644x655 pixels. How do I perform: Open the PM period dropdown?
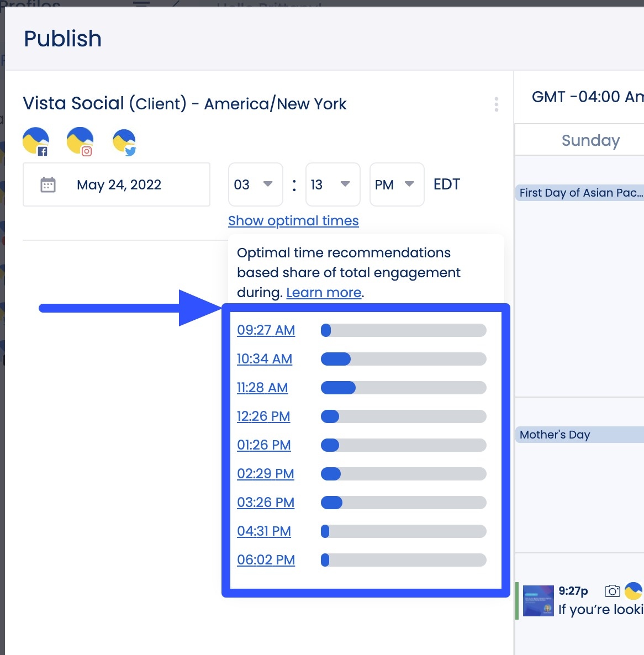click(x=396, y=184)
